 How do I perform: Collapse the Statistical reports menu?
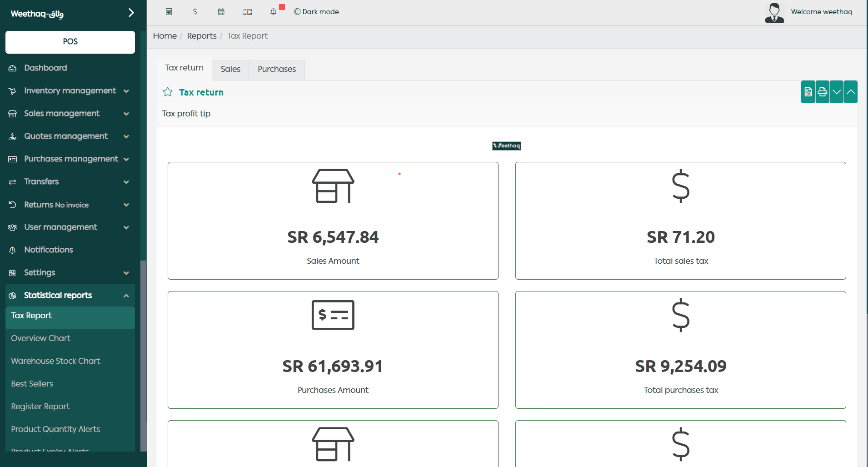tap(126, 296)
